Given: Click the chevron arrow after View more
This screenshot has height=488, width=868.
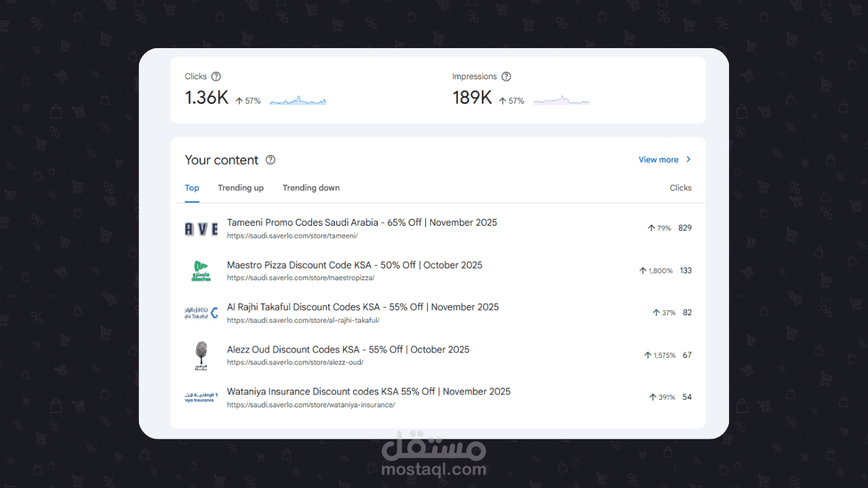Looking at the screenshot, I should click(x=688, y=159).
